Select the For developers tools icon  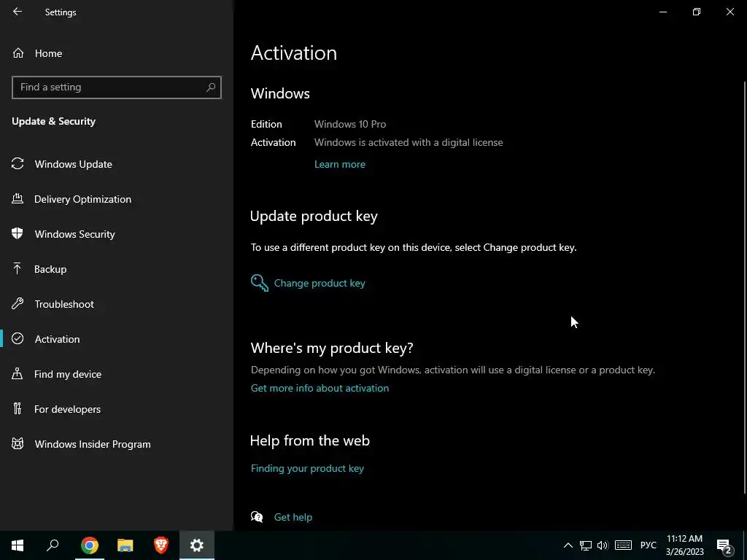[18, 408]
